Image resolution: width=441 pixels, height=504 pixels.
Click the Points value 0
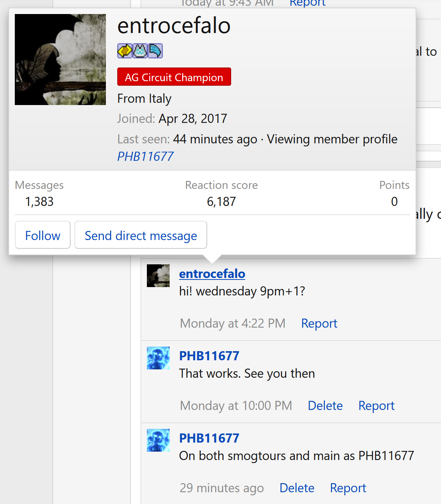pyautogui.click(x=394, y=201)
